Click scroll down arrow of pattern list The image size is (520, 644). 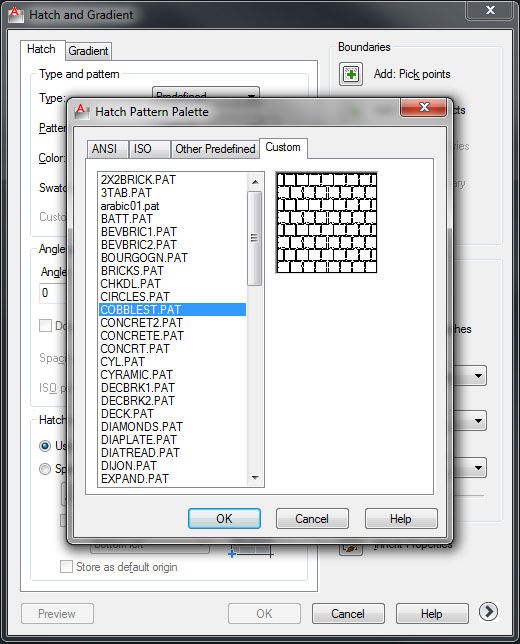[255, 478]
